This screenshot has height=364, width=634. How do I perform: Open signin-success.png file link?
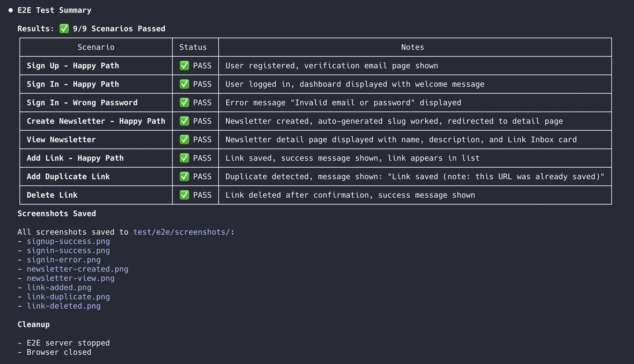point(68,251)
